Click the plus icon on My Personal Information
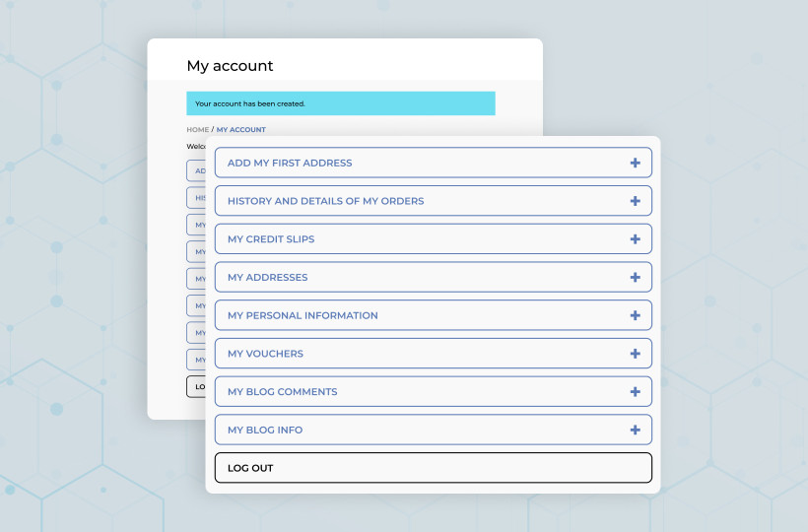 click(635, 315)
